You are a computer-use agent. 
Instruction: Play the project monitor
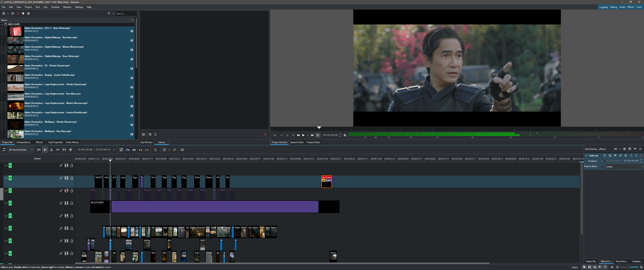[x=303, y=135]
